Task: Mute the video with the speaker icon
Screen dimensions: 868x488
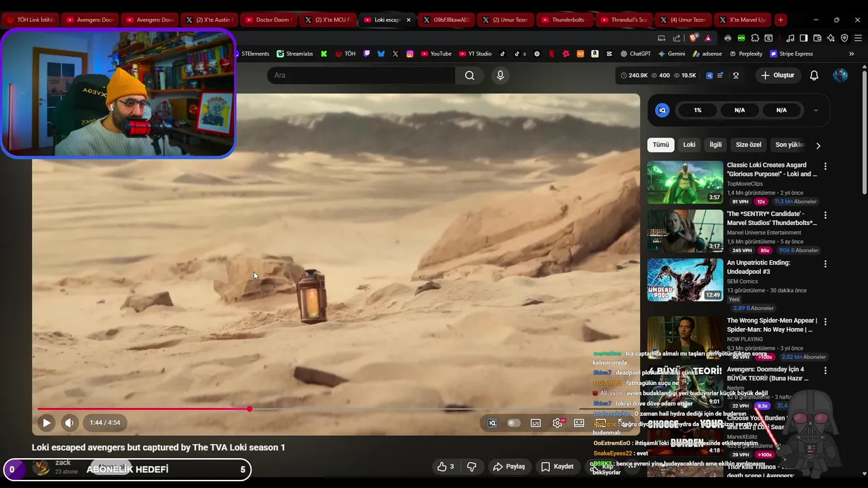Action: click(x=69, y=423)
